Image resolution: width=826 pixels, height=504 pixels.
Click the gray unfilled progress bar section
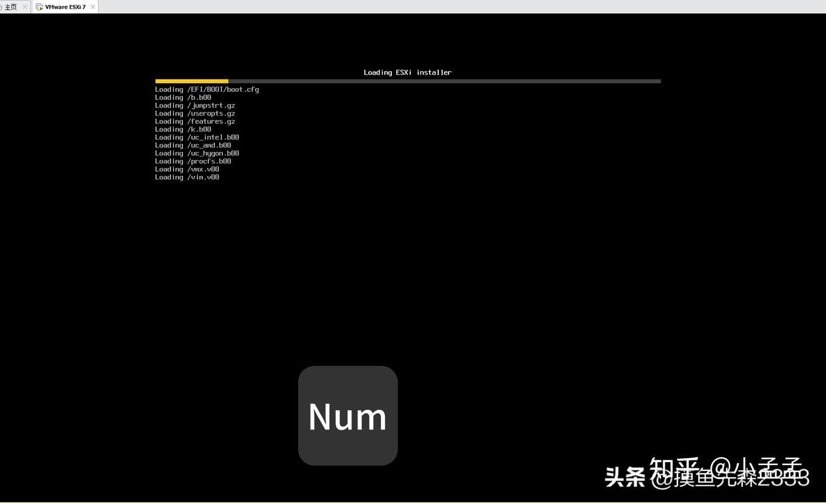click(x=445, y=81)
